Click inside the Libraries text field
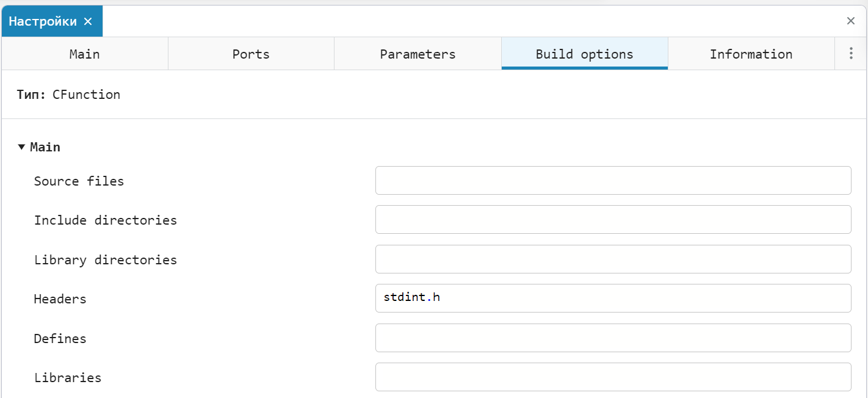868x398 pixels. (x=613, y=377)
